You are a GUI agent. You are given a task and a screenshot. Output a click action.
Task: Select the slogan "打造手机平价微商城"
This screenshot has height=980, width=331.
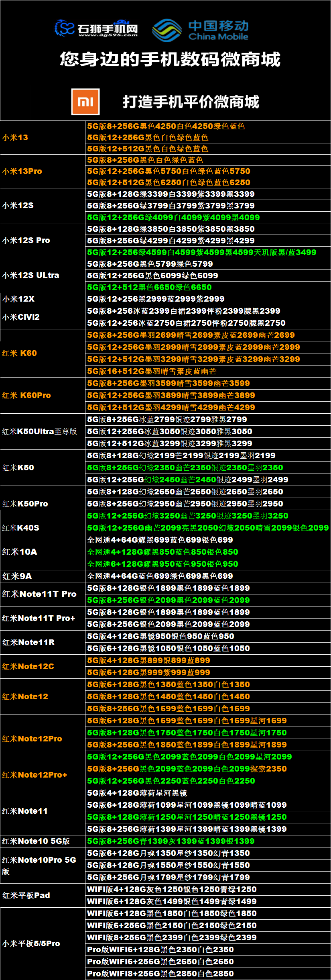pos(191,102)
